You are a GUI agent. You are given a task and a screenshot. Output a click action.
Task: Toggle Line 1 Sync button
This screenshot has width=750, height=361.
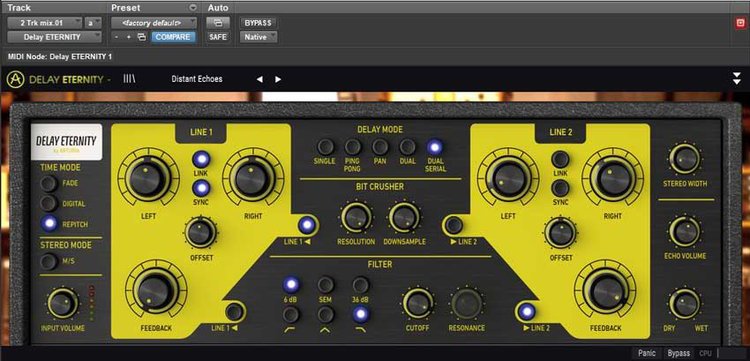(x=201, y=188)
